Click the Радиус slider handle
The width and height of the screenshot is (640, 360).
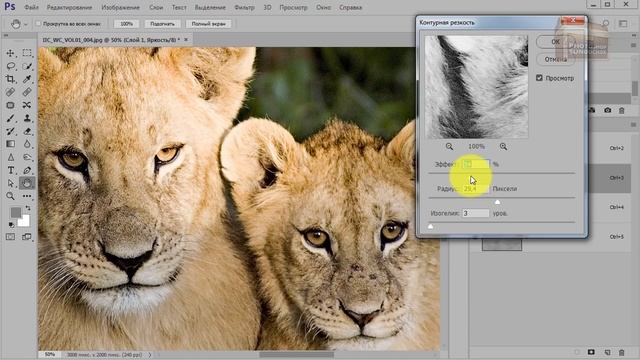click(497, 202)
